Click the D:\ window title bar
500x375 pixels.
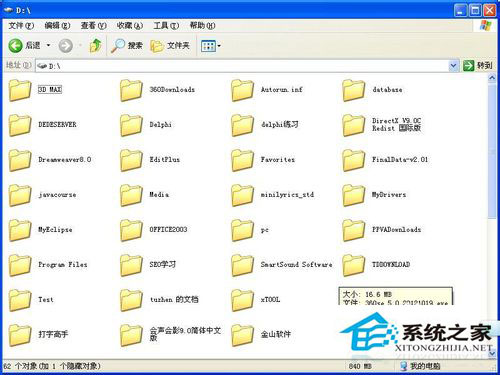pyautogui.click(x=227, y=10)
